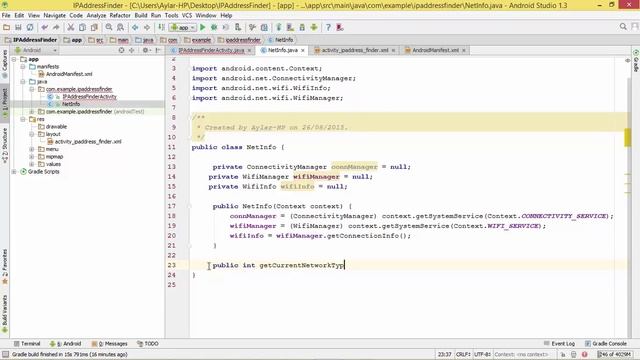Image resolution: width=640 pixels, height=360 pixels.
Task: Click the Forward navigation arrow
Action: coord(147,27)
